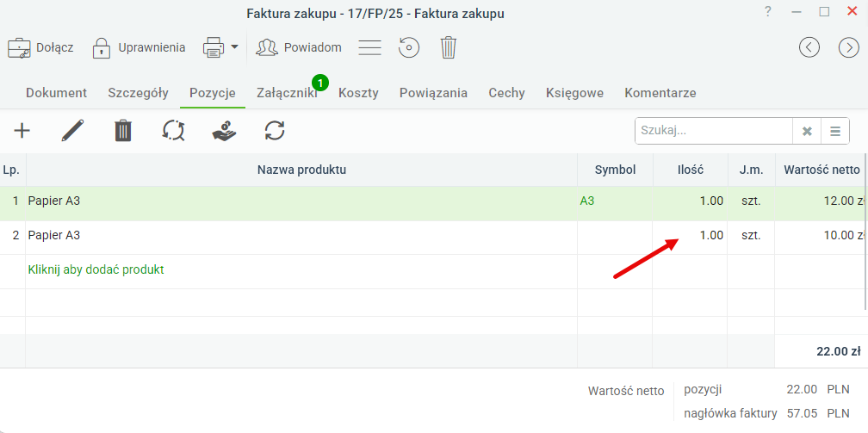868x433 pixels.
Task: Sort by Ilość column header
Action: 691,170
